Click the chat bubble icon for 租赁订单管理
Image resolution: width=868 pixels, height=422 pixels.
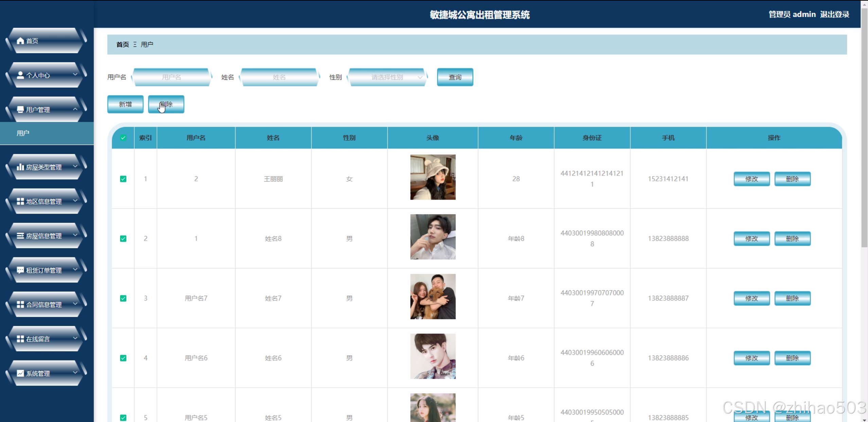point(20,270)
